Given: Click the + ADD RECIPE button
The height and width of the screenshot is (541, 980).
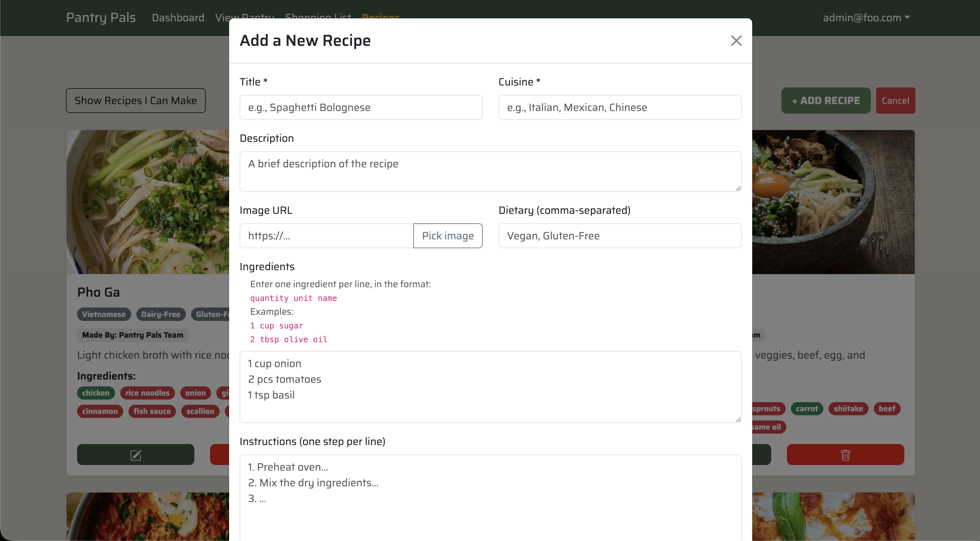Looking at the screenshot, I should pyautogui.click(x=826, y=100).
